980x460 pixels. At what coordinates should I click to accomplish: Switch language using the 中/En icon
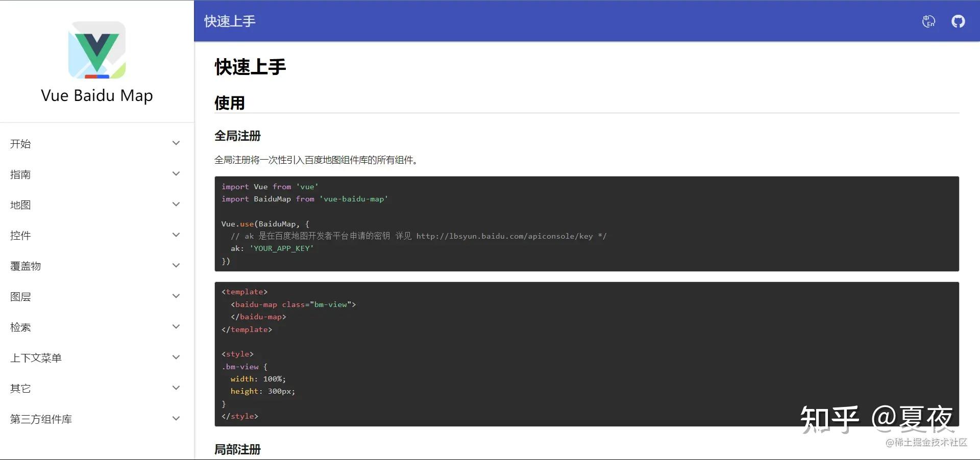[x=928, y=21]
